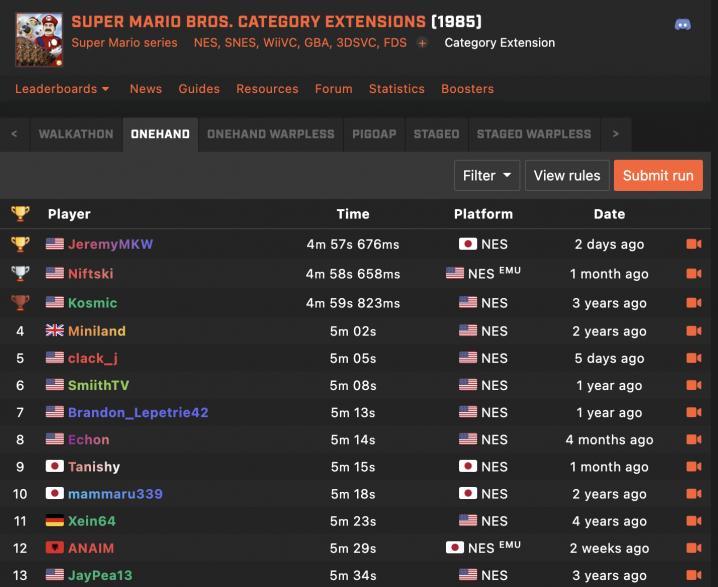The image size is (718, 587).
Task: Open the Leaderboards dropdown menu
Action: 62,89
